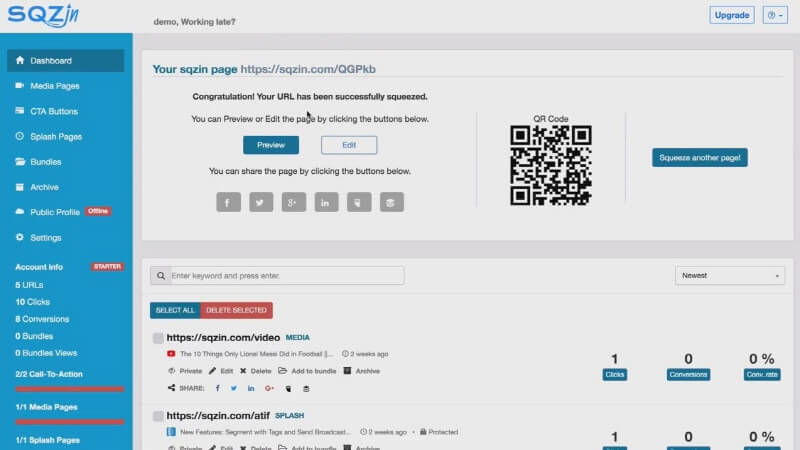The image size is (800, 450).
Task: Open the https://sqzin.com/QGPkb link
Action: coord(308,69)
